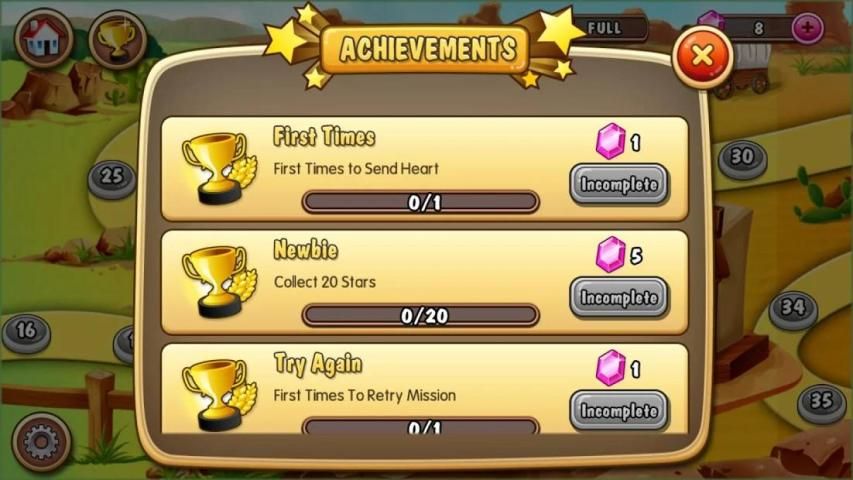The image size is (853, 480).
Task: Click the pink gem for Newbie reward
Action: [x=610, y=254]
